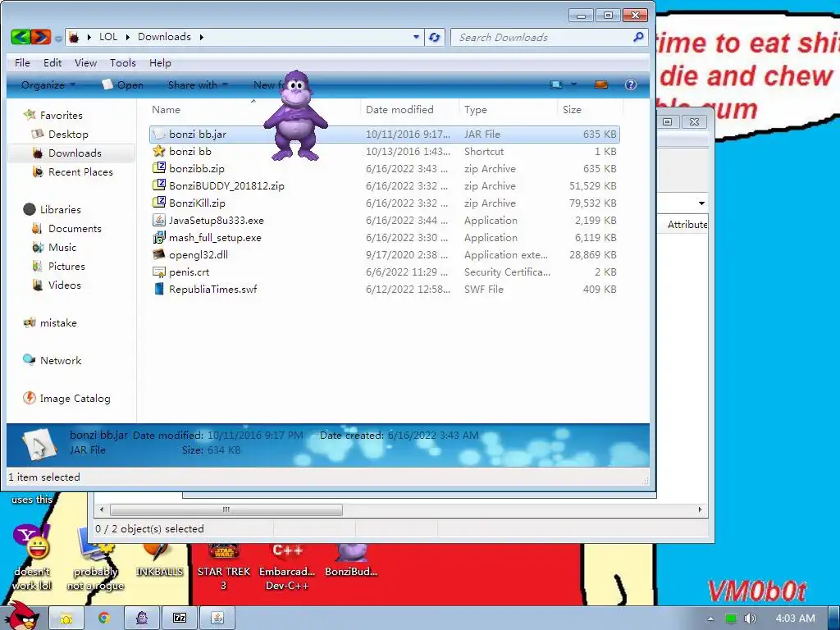Change view with the views icon
Screen dimensions: 840x630
pos(556,84)
